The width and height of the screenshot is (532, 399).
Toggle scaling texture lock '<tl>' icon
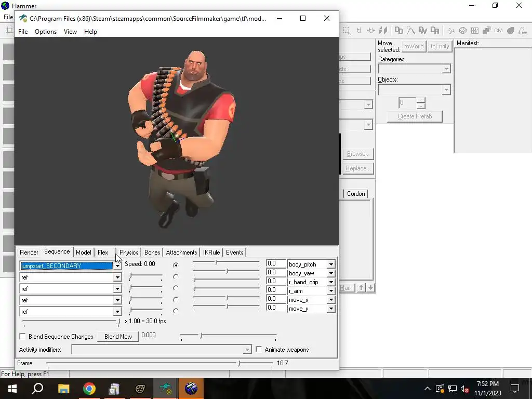coord(370,31)
